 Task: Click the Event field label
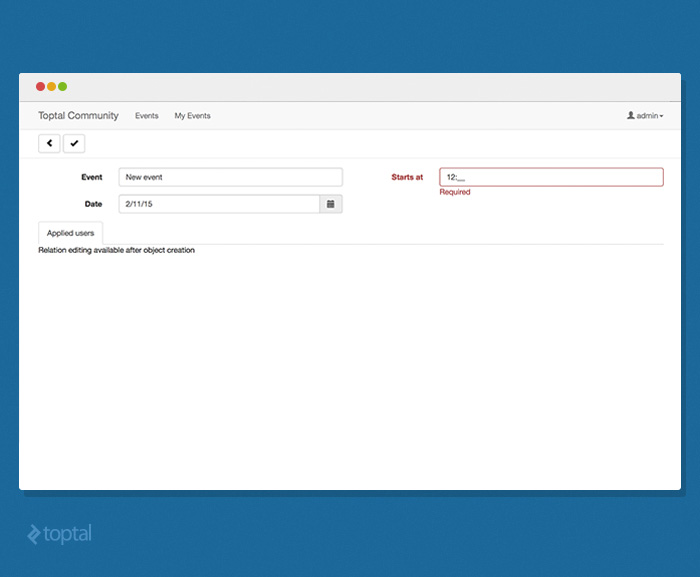click(91, 177)
